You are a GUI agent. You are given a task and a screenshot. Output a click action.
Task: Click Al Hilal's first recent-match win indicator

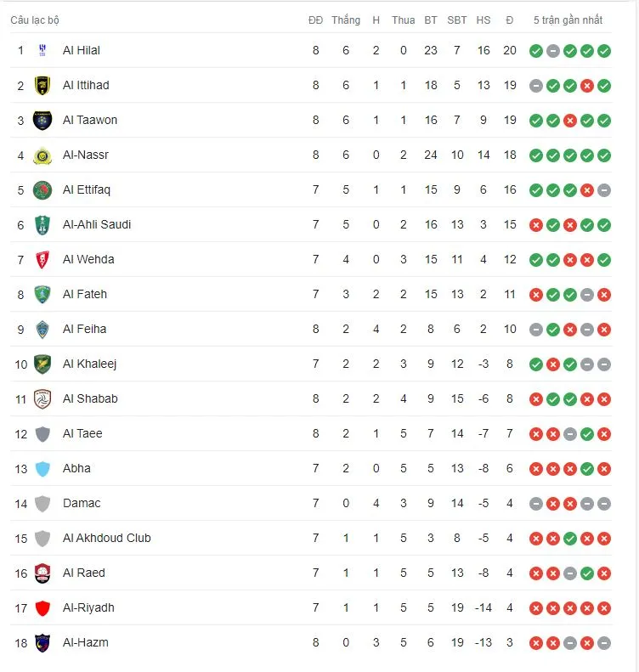[536, 51]
